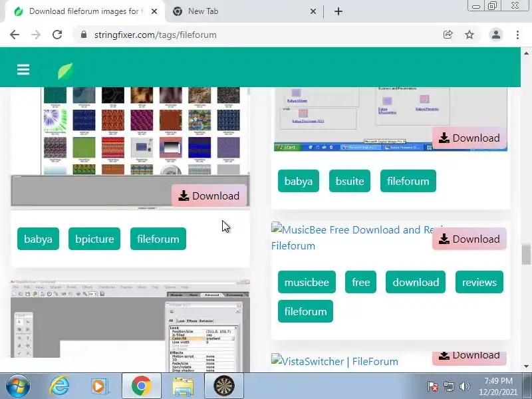Open the graphics editor screenshot thumbnail

(x=130, y=326)
